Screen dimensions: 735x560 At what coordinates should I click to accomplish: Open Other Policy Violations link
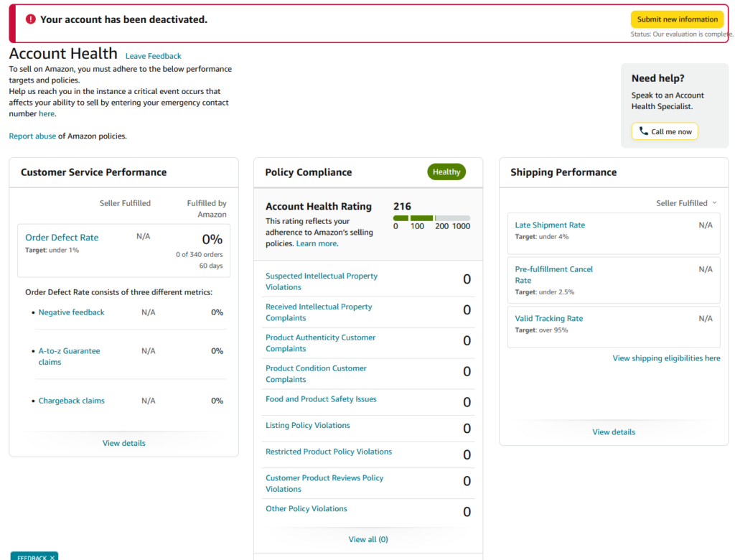(306, 509)
